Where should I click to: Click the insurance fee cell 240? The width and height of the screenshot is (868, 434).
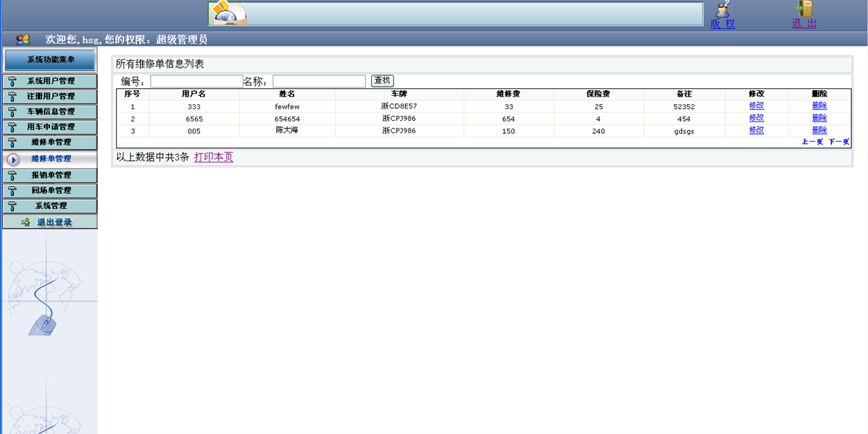coord(599,131)
